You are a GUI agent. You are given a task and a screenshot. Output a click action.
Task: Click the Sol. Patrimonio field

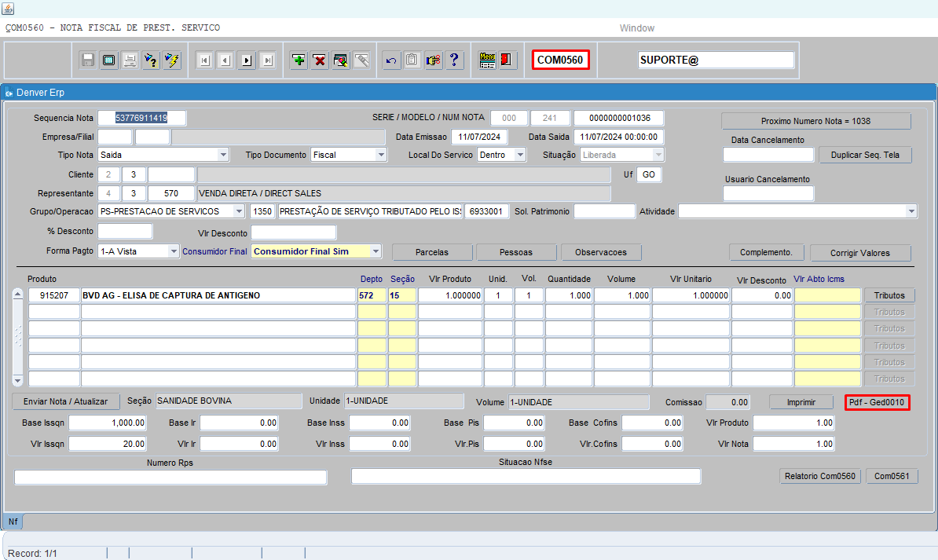[x=604, y=211]
